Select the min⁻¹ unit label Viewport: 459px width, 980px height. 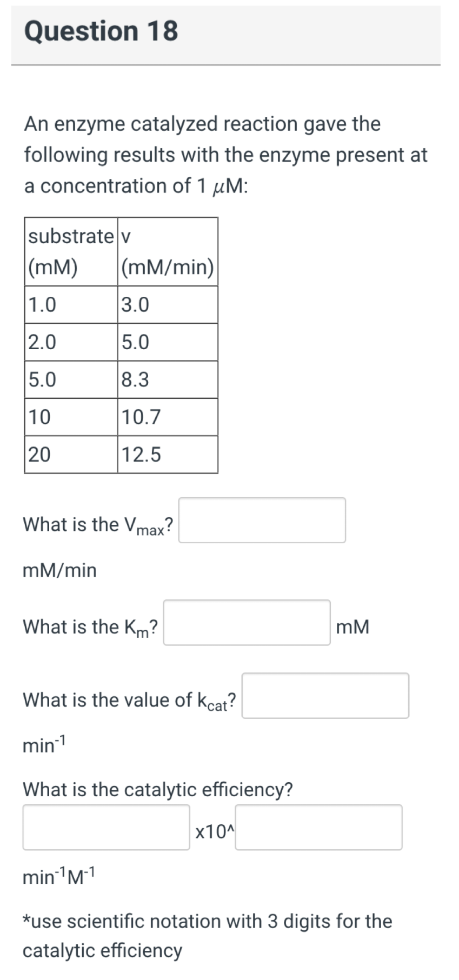pyautogui.click(x=43, y=745)
